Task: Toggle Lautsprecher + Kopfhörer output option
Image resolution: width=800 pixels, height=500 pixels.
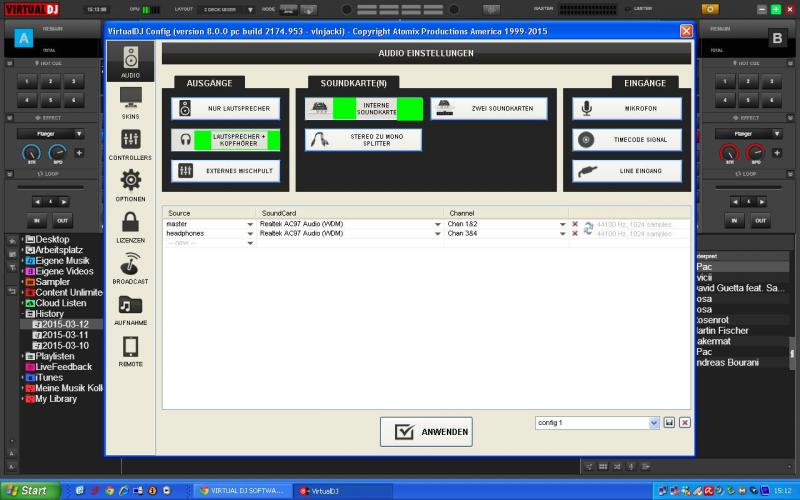Action: 225,139
